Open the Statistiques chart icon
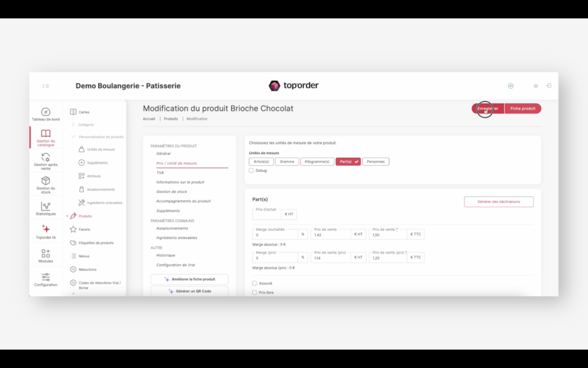Image resolution: width=588 pixels, height=368 pixels. (x=45, y=206)
